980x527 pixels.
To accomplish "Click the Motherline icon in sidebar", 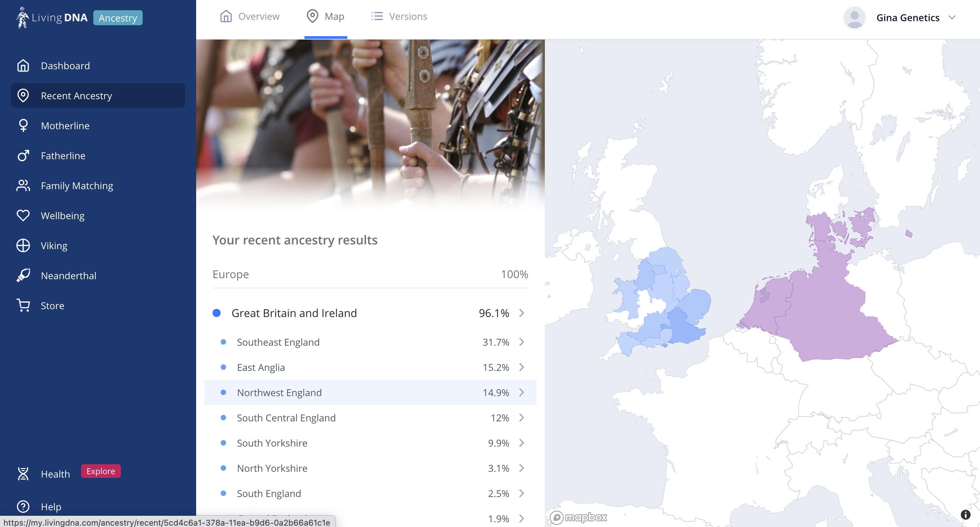I will [x=23, y=125].
